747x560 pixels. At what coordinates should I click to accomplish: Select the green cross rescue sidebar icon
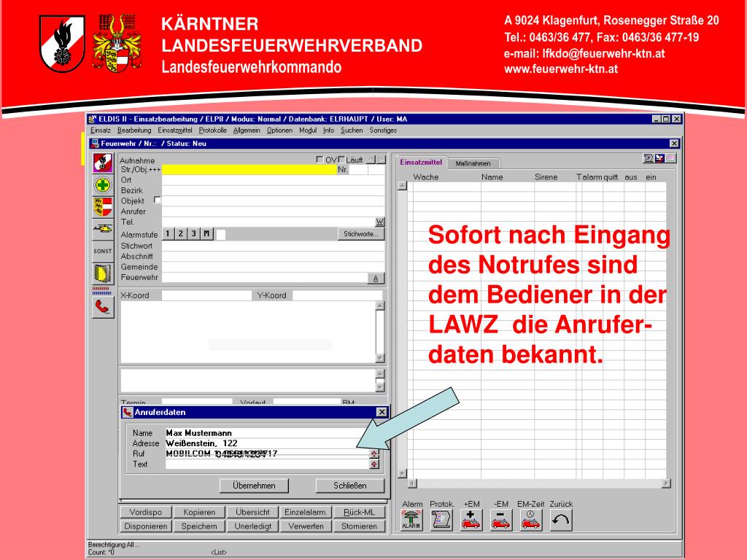[x=102, y=184]
